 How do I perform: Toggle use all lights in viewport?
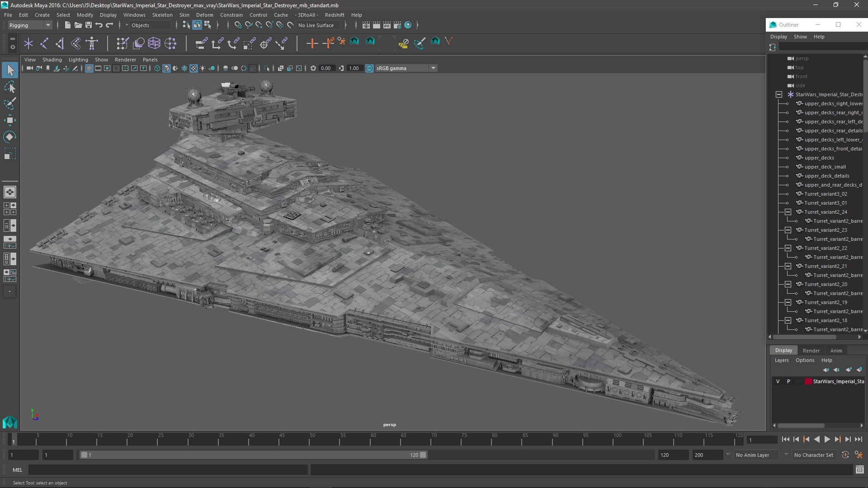coord(203,68)
